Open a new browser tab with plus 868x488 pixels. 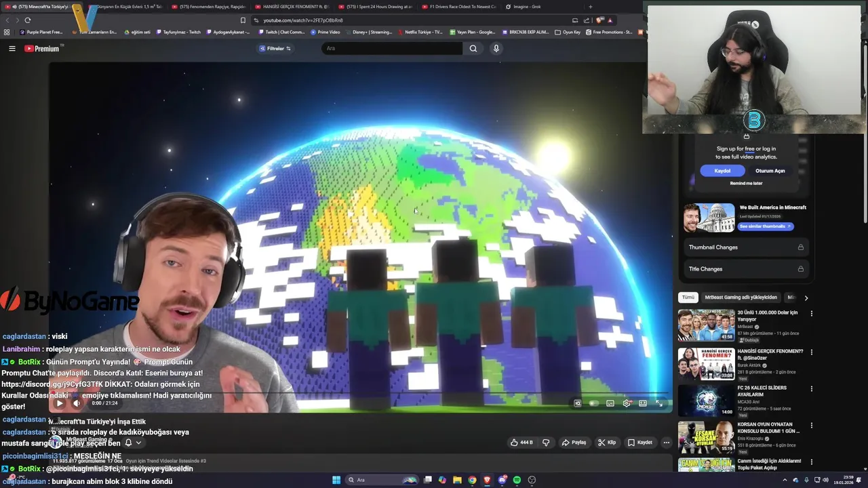tap(590, 7)
